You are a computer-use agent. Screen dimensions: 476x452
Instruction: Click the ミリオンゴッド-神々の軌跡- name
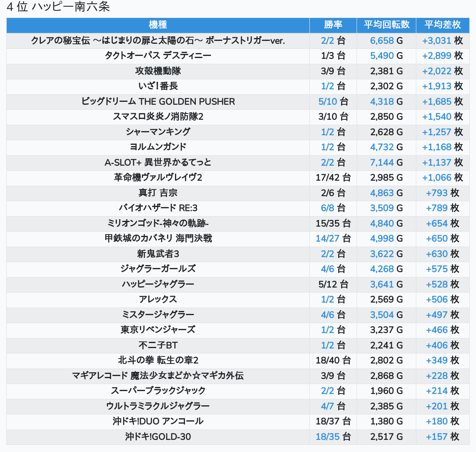(x=158, y=224)
